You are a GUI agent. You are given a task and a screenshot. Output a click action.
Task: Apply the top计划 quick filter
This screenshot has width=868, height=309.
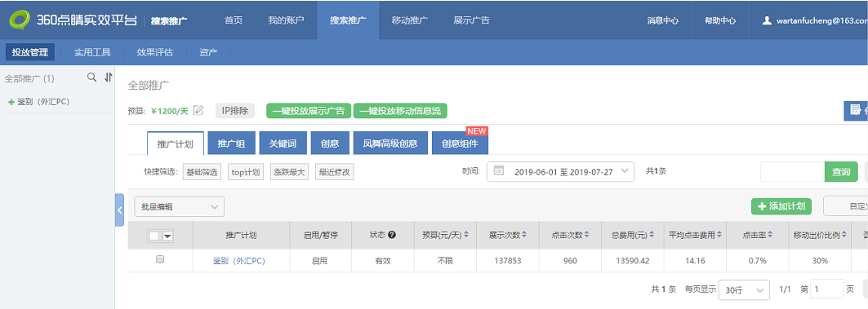pyautogui.click(x=247, y=172)
